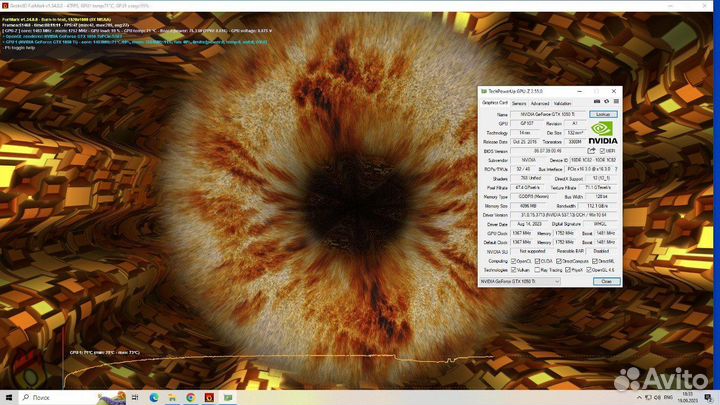Click the GPU-Z screenshot camera icon

[596, 103]
